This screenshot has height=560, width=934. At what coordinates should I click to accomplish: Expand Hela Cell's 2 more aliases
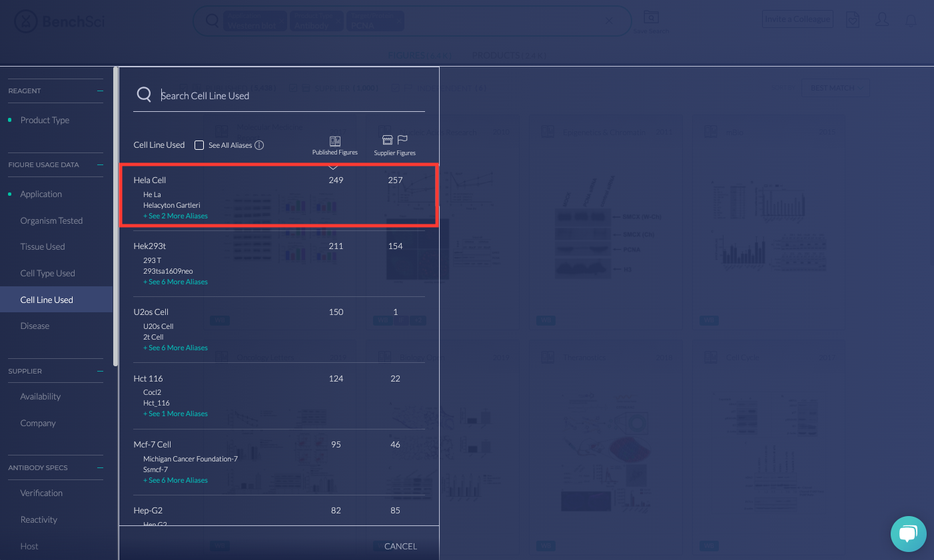pyautogui.click(x=177, y=216)
